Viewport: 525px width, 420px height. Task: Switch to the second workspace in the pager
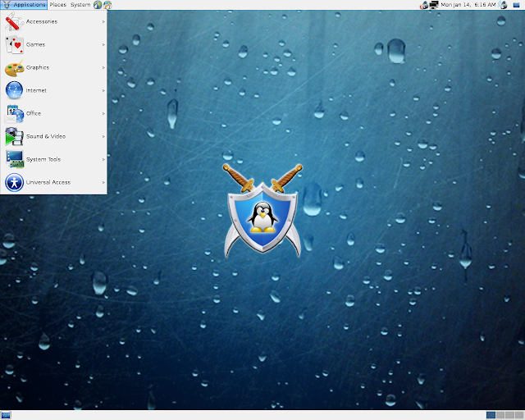point(500,415)
